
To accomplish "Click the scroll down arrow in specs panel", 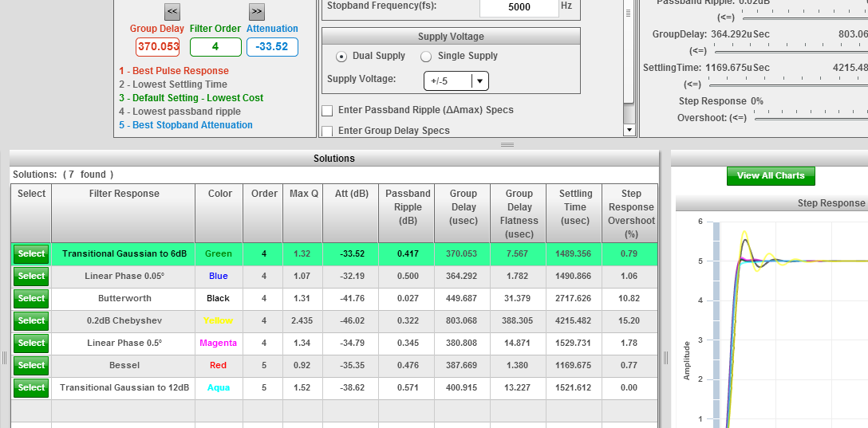I will pos(629,130).
